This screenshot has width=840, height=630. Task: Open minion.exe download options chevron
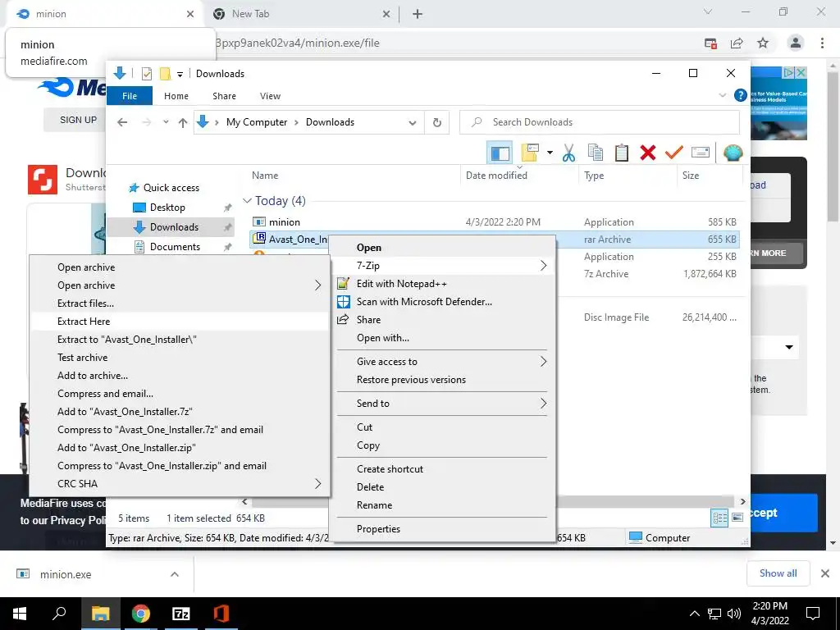175,574
